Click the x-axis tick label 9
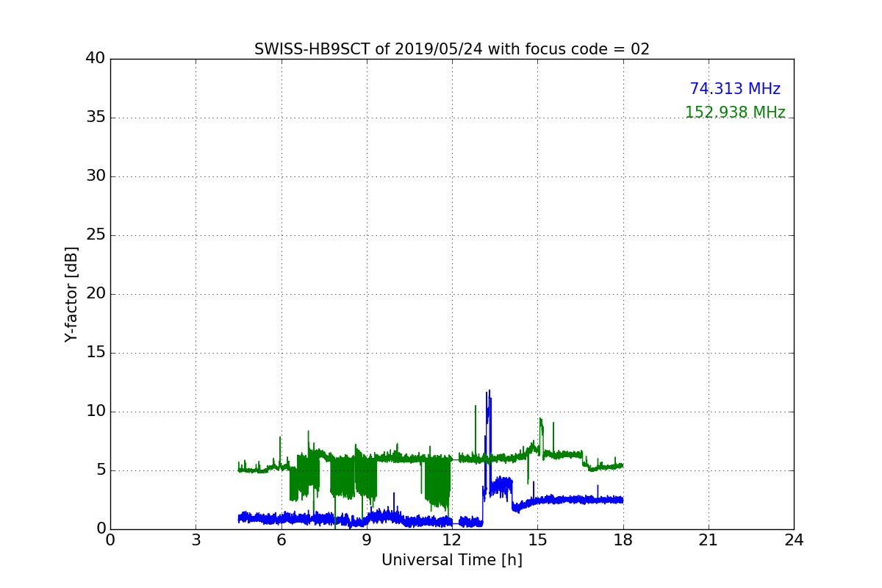The image size is (882, 588). click(367, 539)
